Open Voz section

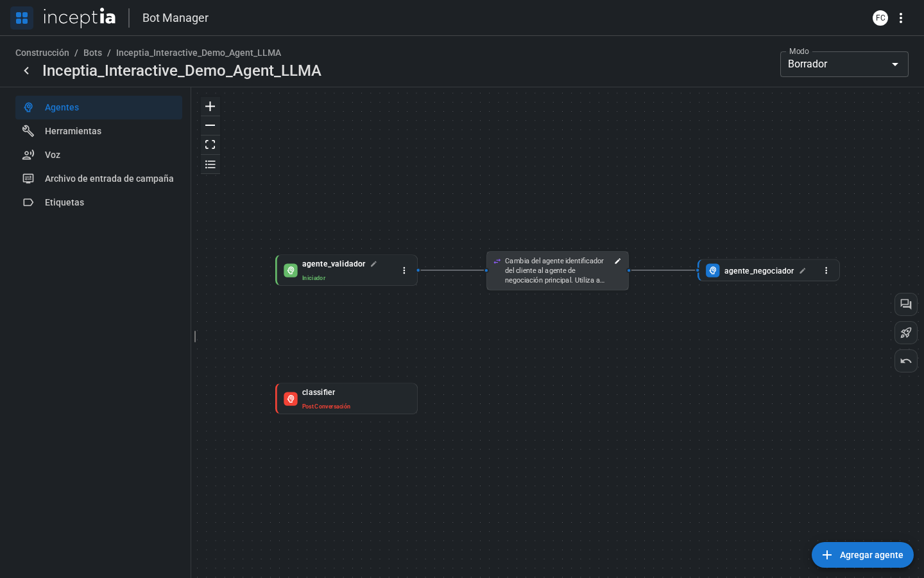[99, 155]
